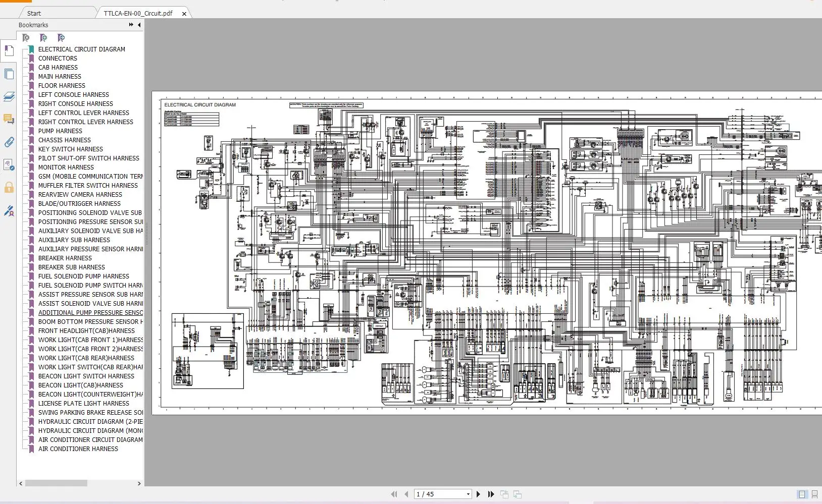
Task: Select the ELECTRICAL CIRCUIT DIAGRAM bookmark
Action: coord(81,49)
